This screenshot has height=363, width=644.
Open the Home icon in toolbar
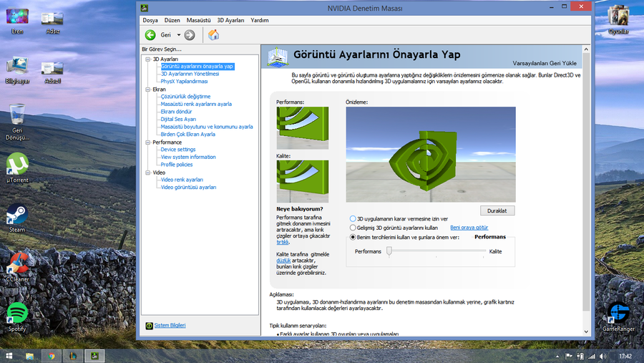click(213, 35)
